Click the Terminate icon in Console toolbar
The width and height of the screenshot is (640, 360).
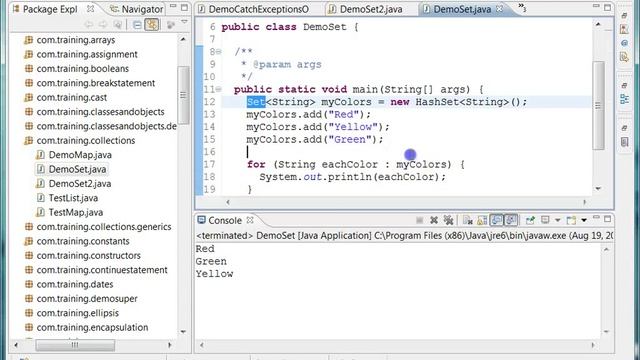419,220
